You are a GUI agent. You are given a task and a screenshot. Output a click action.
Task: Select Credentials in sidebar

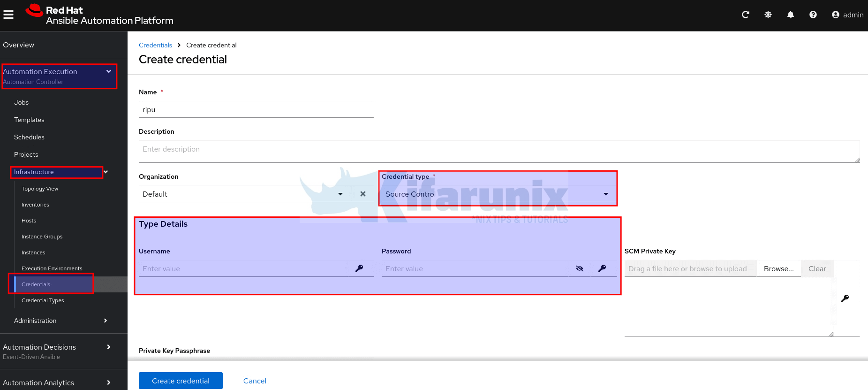pyautogui.click(x=36, y=284)
